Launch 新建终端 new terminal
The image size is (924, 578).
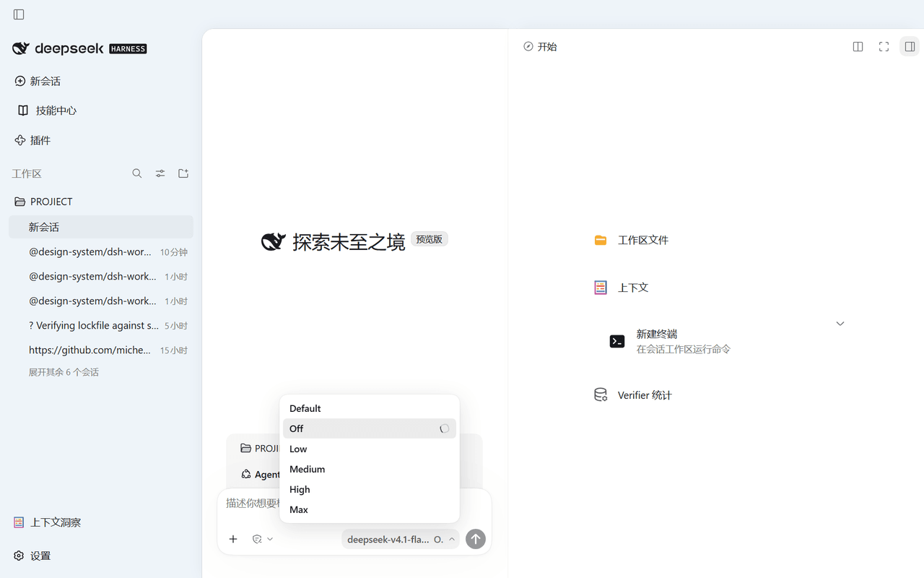pos(670,341)
